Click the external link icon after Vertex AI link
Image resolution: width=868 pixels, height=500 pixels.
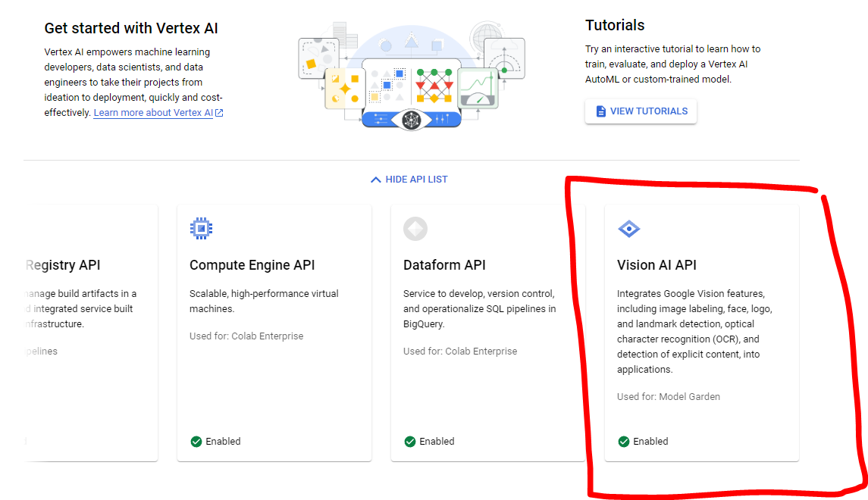point(218,112)
